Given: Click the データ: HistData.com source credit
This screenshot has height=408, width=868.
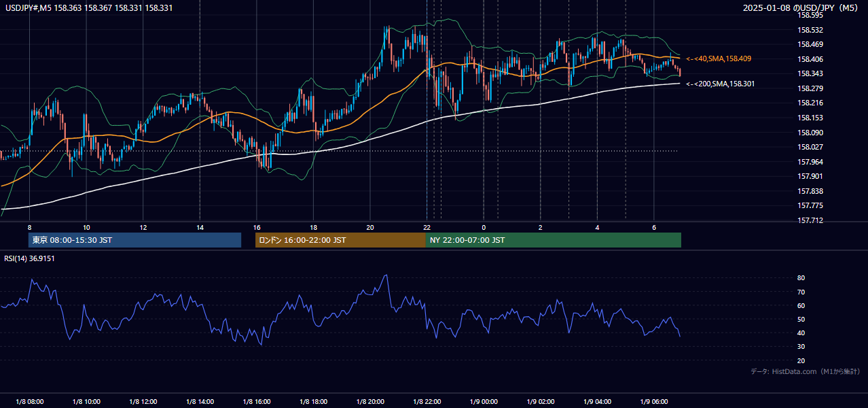Looking at the screenshot, I should pyautogui.click(x=806, y=371).
